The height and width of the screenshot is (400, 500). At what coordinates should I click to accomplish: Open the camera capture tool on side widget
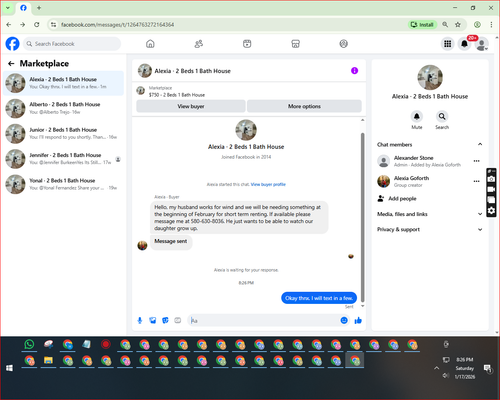[491, 179]
